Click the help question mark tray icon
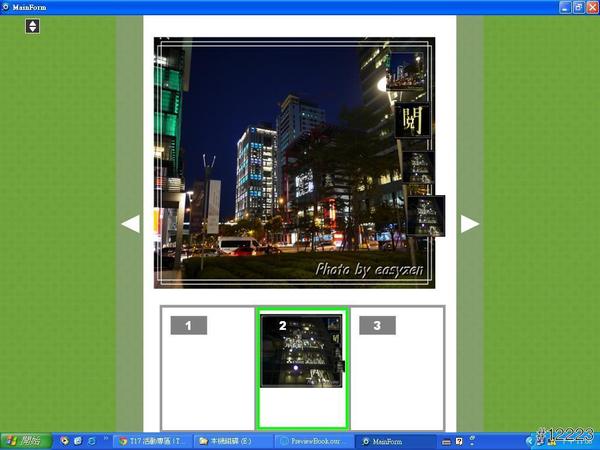Image resolution: width=600 pixels, height=450 pixels. pyautogui.click(x=459, y=441)
